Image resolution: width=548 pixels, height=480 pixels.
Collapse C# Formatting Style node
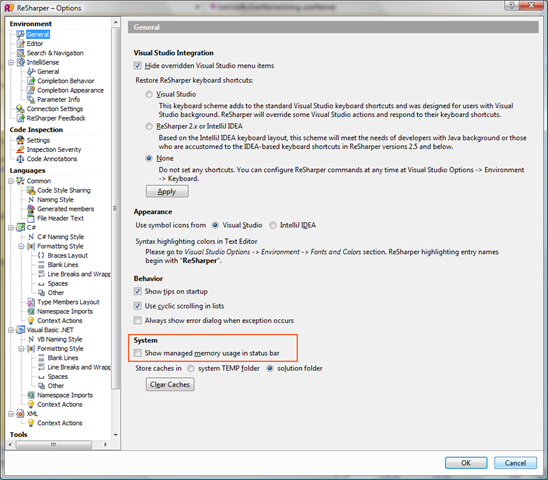pyautogui.click(x=21, y=246)
